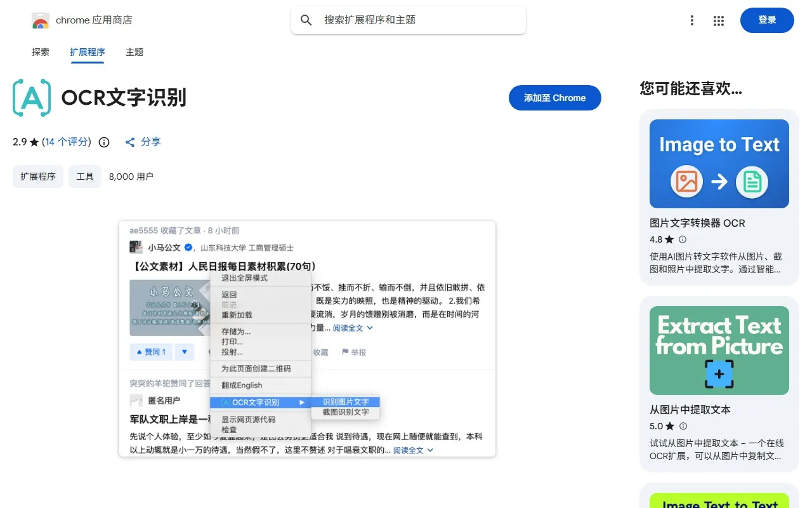Image resolution: width=812 pixels, height=508 pixels.
Task: Open the Google apps grid
Action: tap(719, 21)
